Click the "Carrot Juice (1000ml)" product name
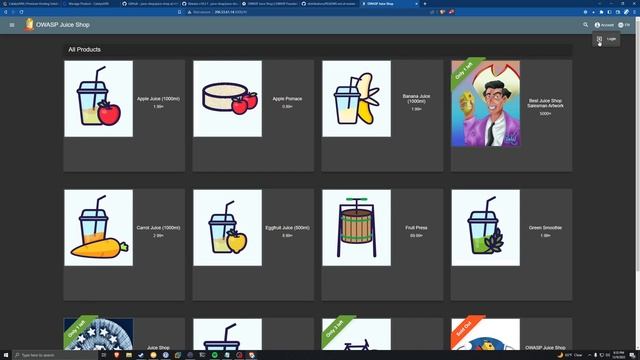Screen dimensions: 640x360 click(158, 228)
